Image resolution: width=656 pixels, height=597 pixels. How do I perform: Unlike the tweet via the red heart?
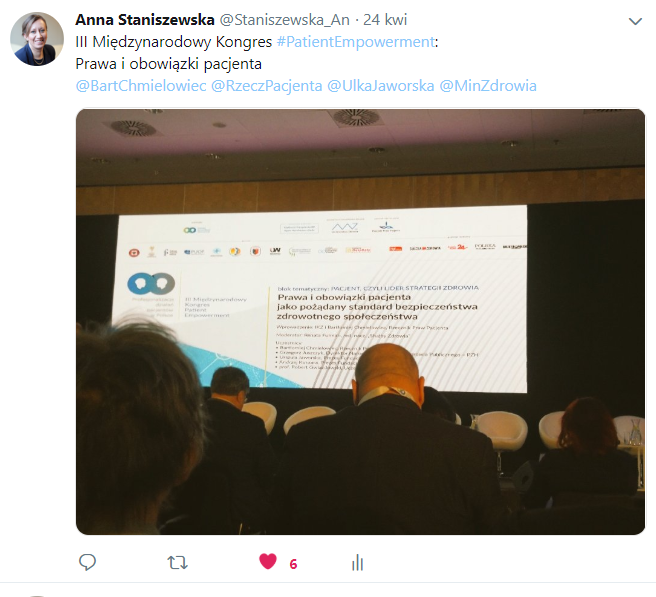pyautogui.click(x=268, y=561)
